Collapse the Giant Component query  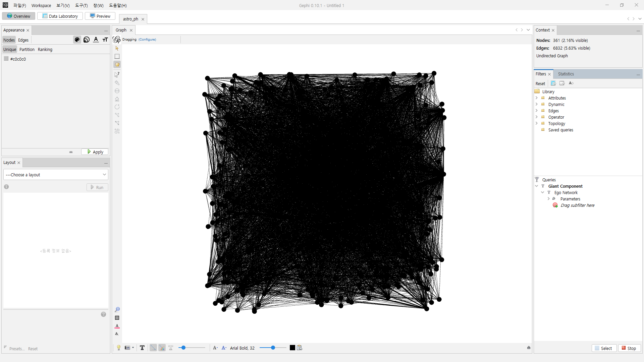537,186
